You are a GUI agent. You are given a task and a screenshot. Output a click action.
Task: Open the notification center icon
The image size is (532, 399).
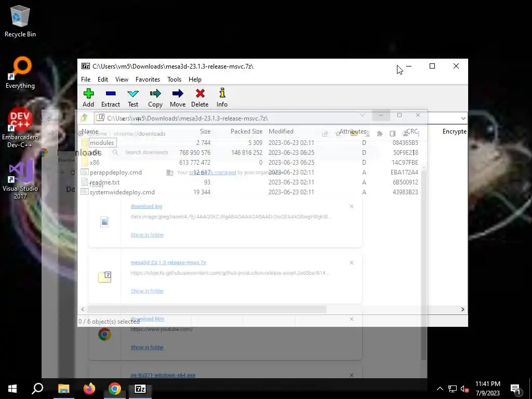[x=516, y=389]
